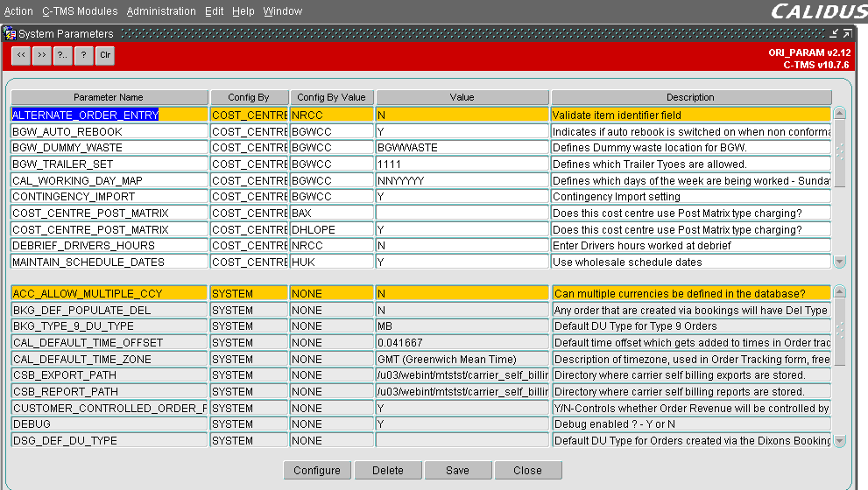Screen dimensions: 868x490
Task: Click the Description column header
Action: 691,97
